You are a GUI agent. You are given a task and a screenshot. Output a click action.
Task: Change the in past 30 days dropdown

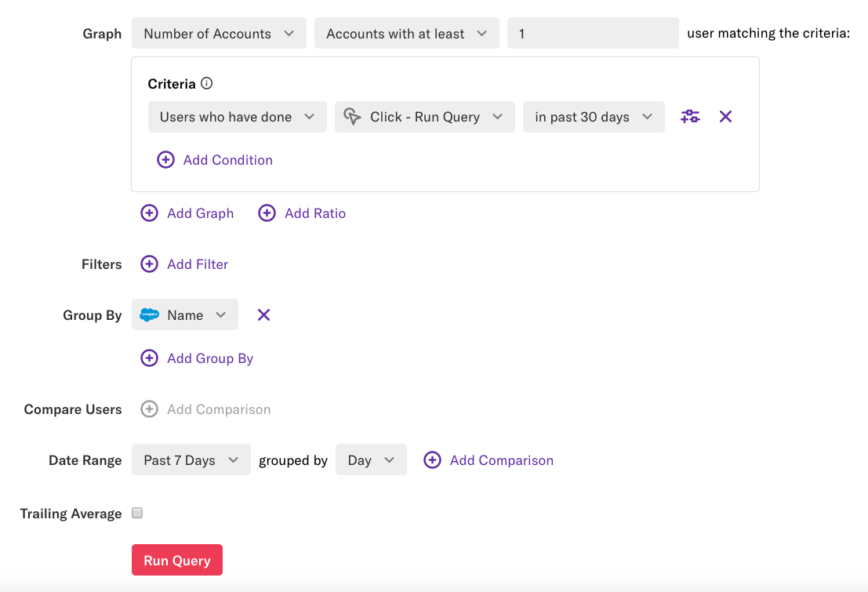tap(594, 116)
